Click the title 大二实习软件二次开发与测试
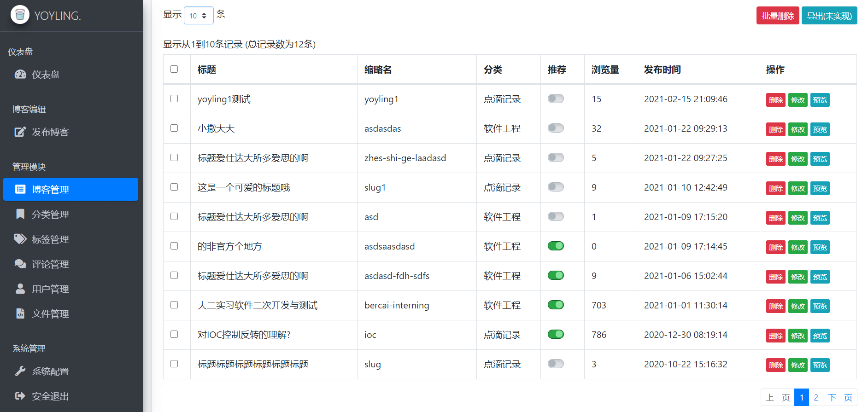Viewport: 868px width, 412px height. (258, 305)
